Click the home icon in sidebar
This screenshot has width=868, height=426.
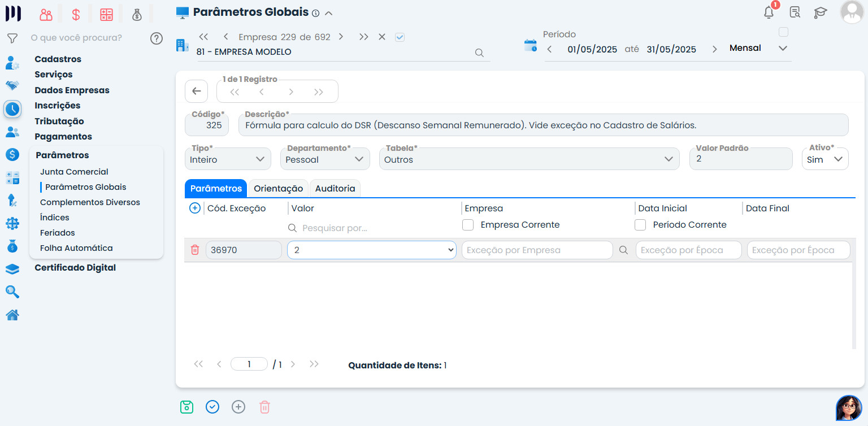click(12, 315)
